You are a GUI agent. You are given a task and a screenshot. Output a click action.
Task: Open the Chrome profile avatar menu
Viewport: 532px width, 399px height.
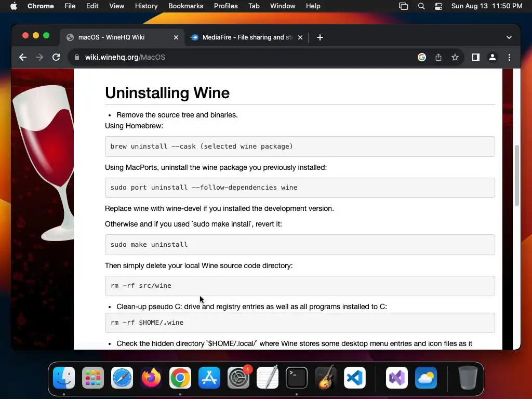(493, 57)
